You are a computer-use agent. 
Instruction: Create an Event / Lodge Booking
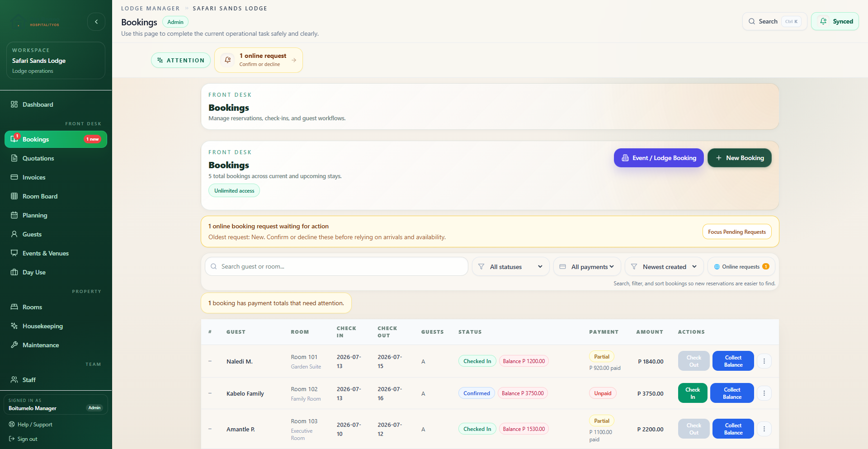(659, 158)
